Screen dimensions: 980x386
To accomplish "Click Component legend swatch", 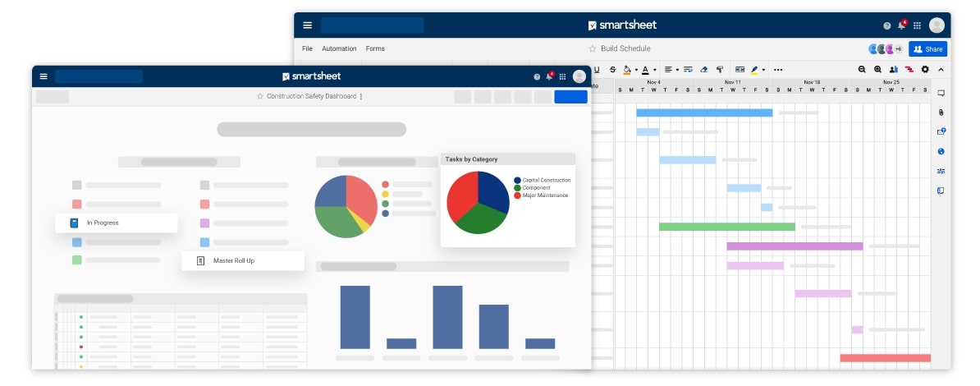I will click(x=518, y=188).
